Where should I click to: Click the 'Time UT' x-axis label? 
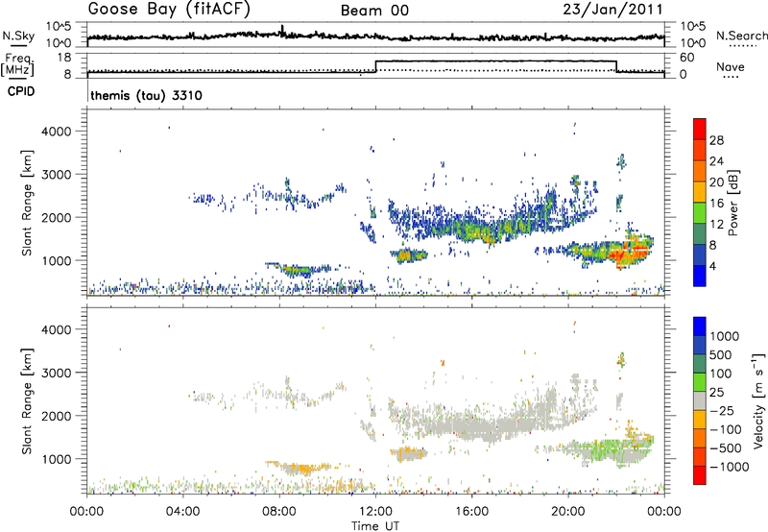pos(375,525)
